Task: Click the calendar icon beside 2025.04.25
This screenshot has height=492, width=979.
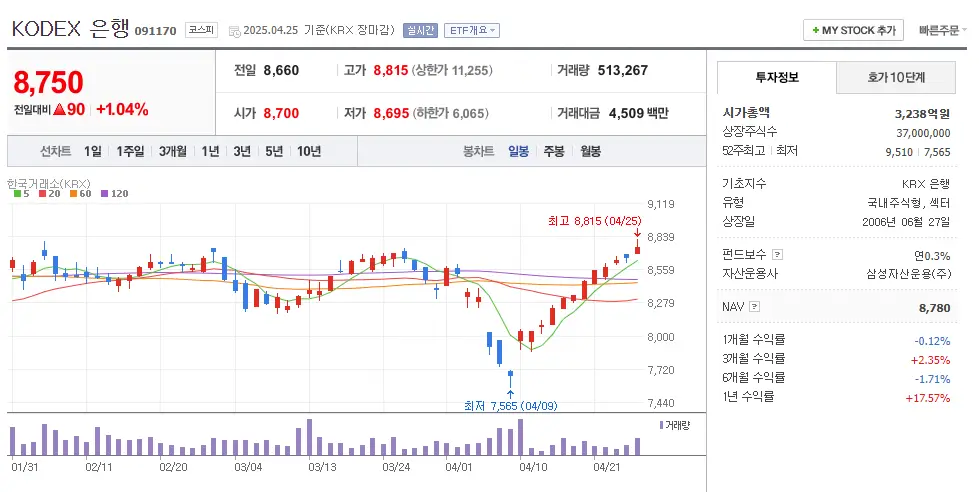Action: pos(234,31)
